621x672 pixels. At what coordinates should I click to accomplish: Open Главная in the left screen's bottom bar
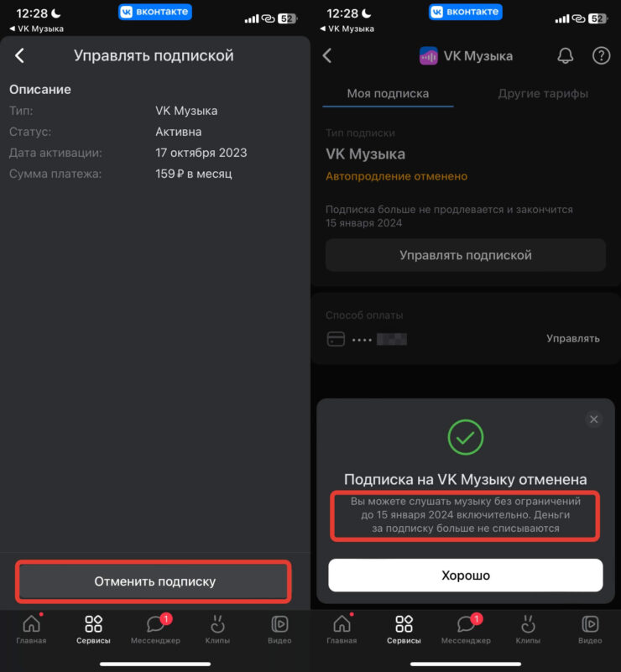(31, 628)
